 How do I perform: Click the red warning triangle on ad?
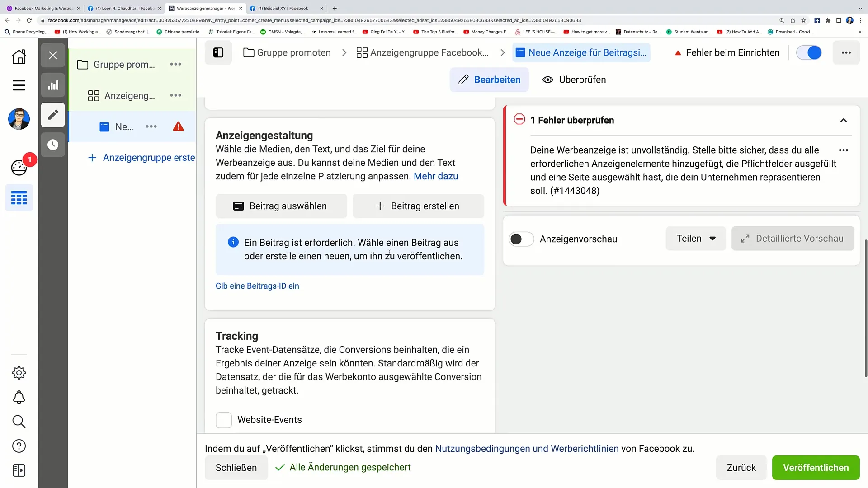(178, 127)
